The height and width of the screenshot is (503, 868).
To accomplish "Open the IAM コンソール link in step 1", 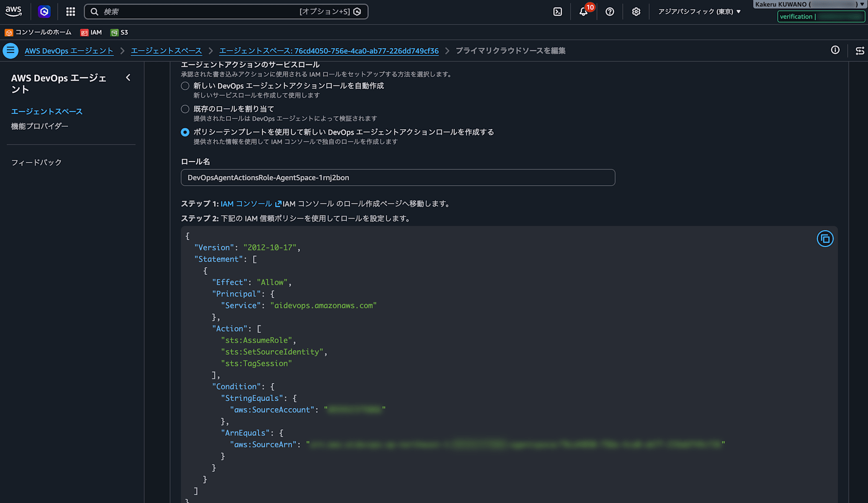I will click(246, 204).
